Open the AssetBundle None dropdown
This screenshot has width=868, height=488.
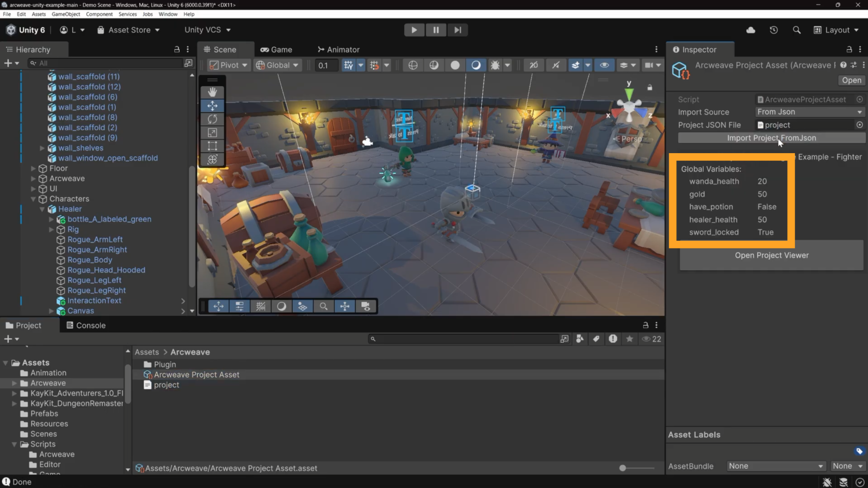776,466
